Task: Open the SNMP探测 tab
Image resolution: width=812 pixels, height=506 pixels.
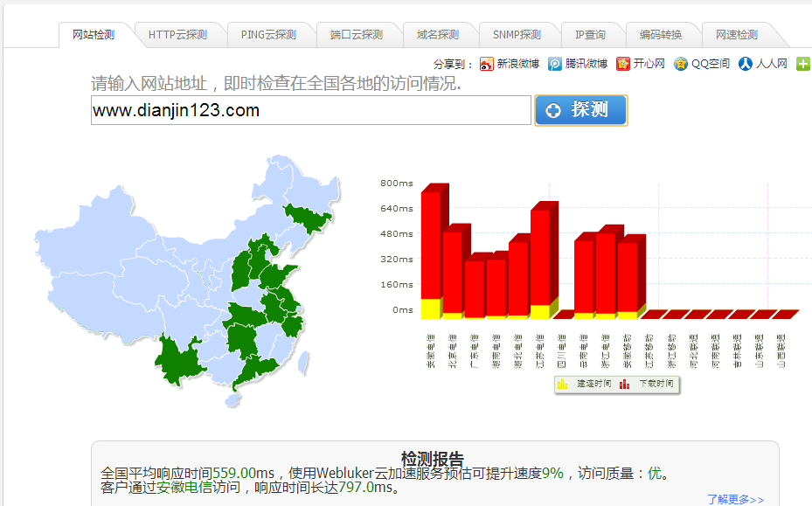Action: tap(517, 35)
